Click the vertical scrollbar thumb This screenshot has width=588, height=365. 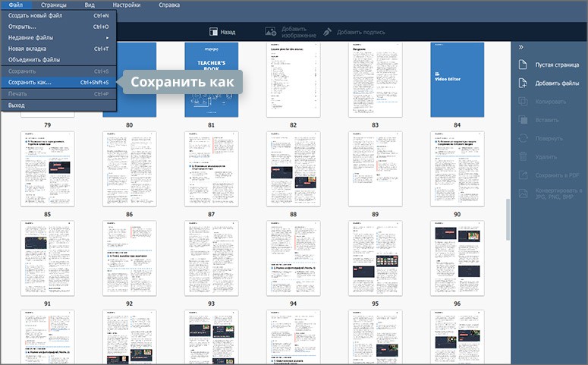508,219
